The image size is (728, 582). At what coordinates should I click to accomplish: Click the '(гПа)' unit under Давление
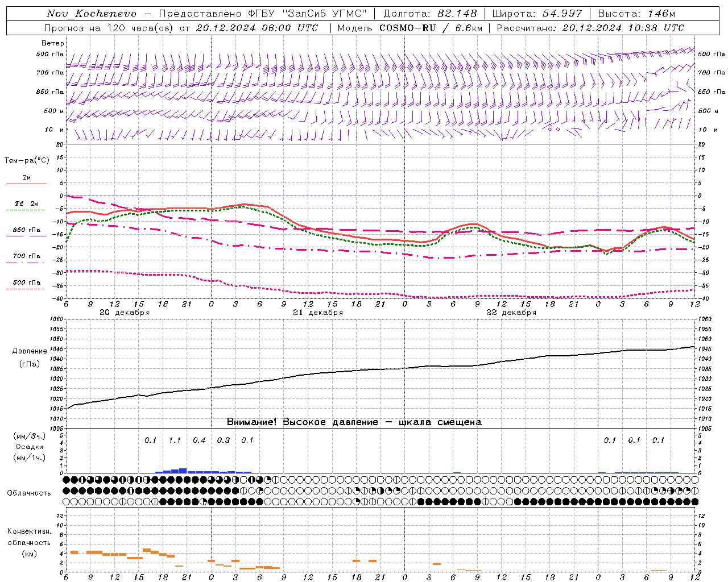[30, 364]
